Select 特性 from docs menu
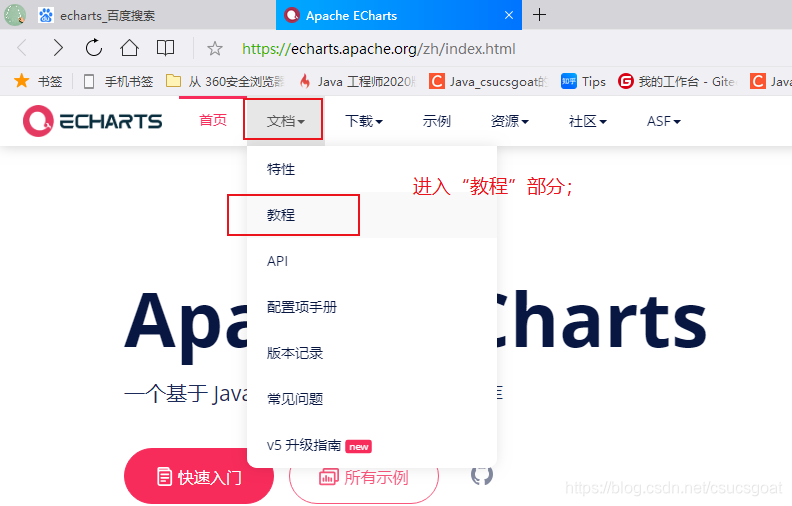This screenshot has height=506, width=792. tap(372, 169)
